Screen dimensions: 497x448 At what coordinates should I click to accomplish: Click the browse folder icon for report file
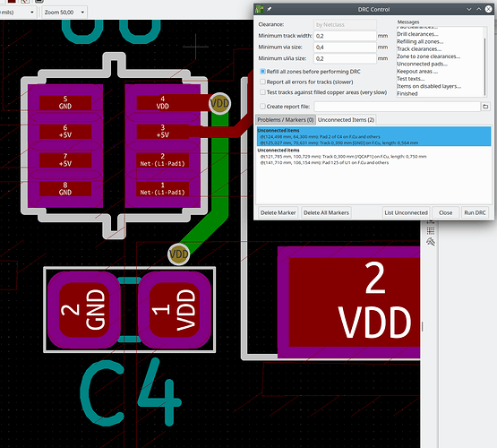pyautogui.click(x=485, y=107)
